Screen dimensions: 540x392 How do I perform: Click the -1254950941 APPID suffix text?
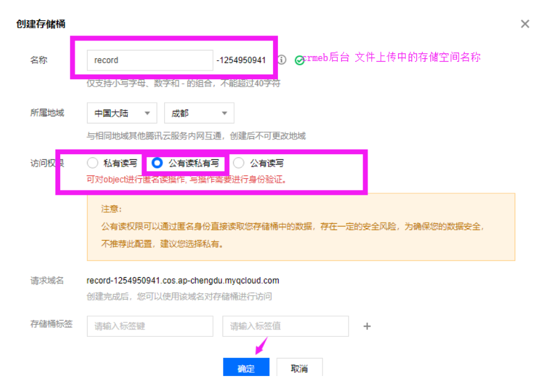coord(241,60)
